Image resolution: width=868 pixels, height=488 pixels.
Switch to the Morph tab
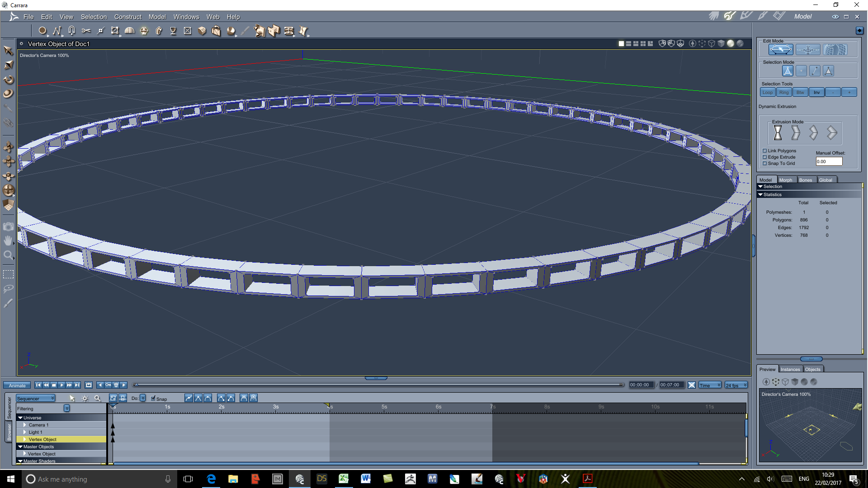785,180
